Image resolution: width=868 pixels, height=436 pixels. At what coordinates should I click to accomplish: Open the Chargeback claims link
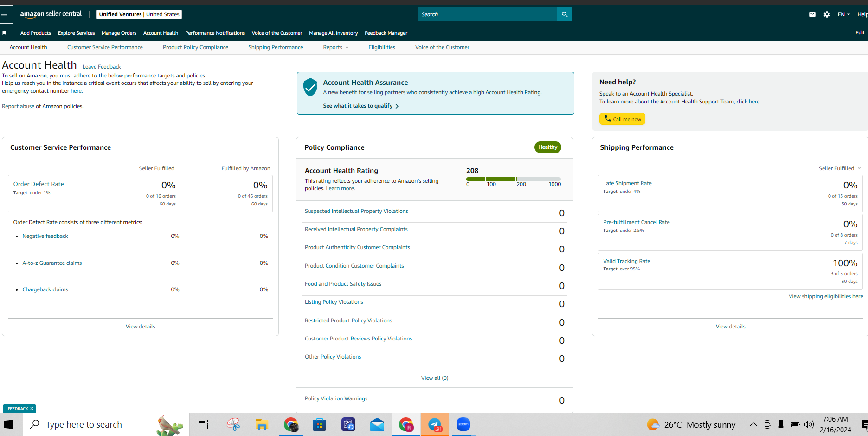[45, 289]
